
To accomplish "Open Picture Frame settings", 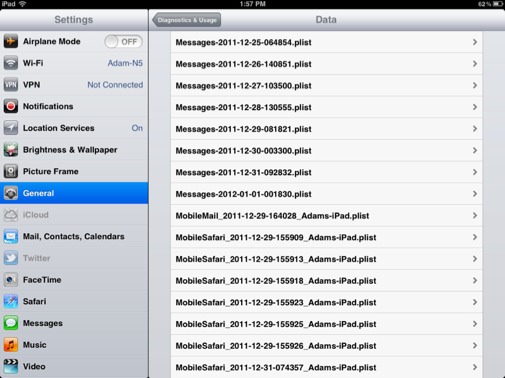I will click(x=74, y=171).
